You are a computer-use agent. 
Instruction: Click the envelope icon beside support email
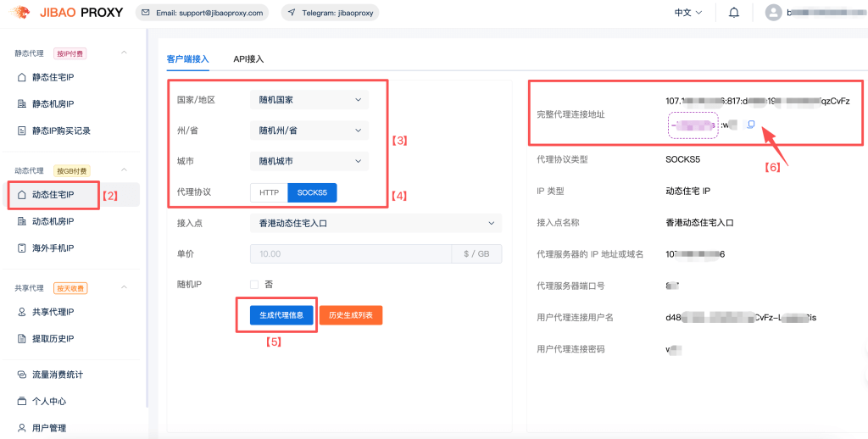pyautogui.click(x=146, y=13)
